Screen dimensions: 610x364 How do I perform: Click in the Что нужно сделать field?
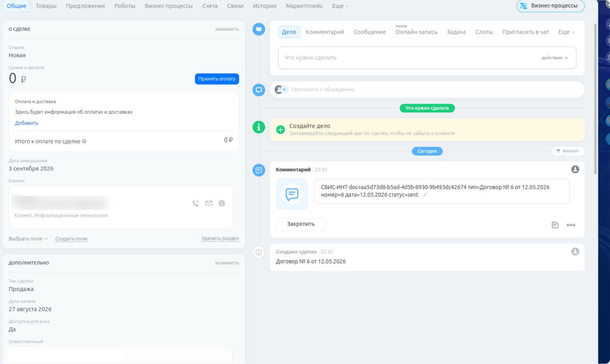tap(427, 58)
